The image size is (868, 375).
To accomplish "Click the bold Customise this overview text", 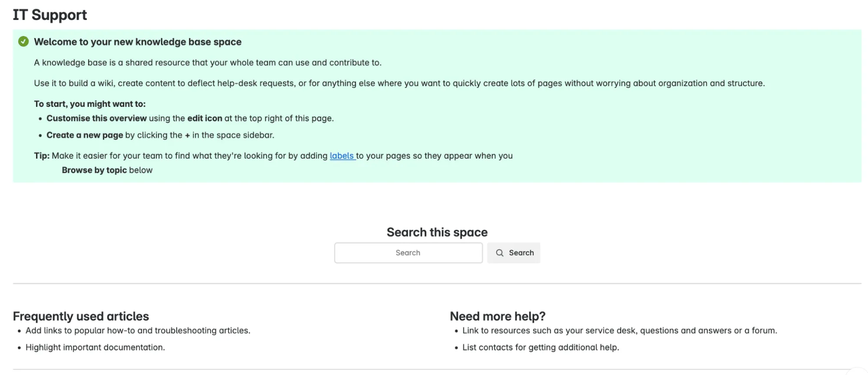I will [96, 118].
